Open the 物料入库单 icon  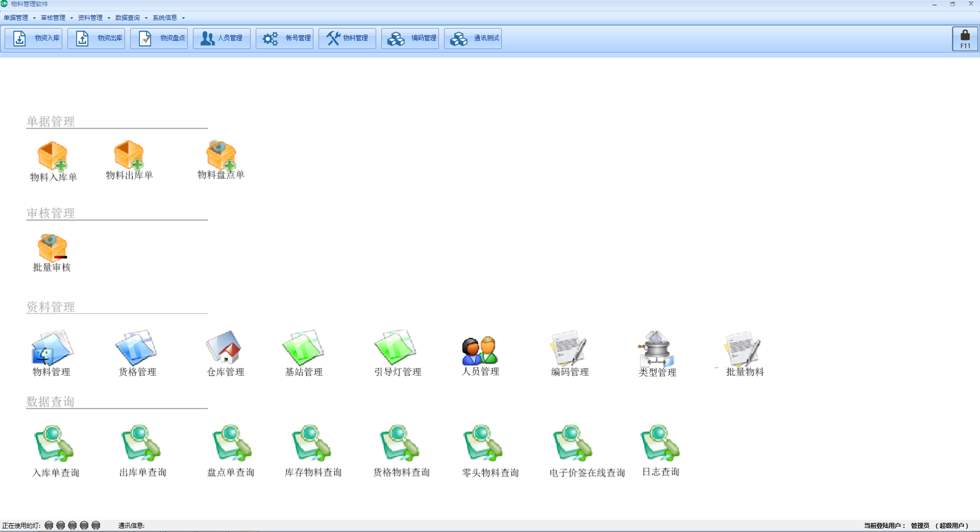pyautogui.click(x=53, y=156)
